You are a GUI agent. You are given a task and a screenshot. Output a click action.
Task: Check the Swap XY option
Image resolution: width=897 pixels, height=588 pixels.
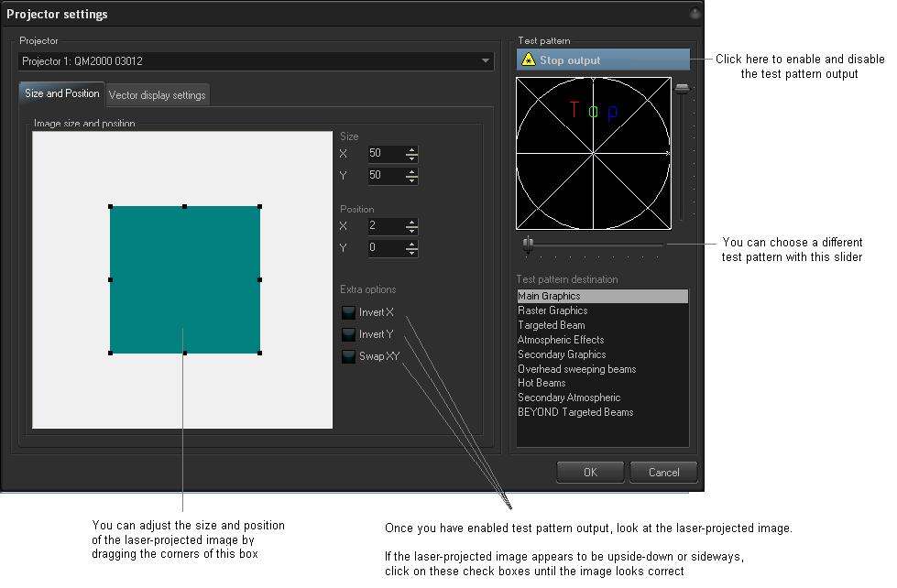(348, 356)
